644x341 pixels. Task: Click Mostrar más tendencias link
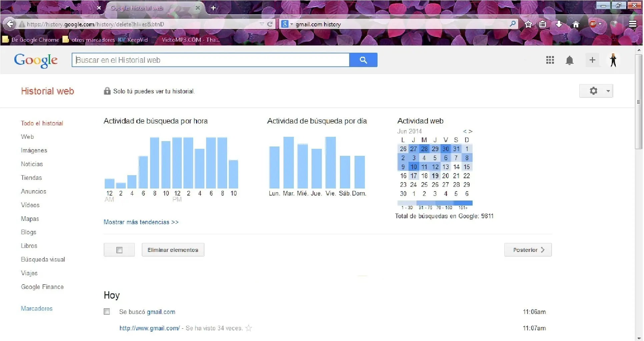point(141,222)
